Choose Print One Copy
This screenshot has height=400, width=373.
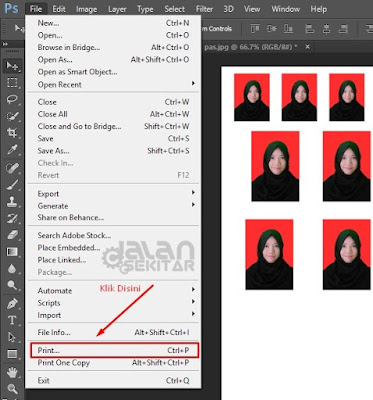pos(113,363)
